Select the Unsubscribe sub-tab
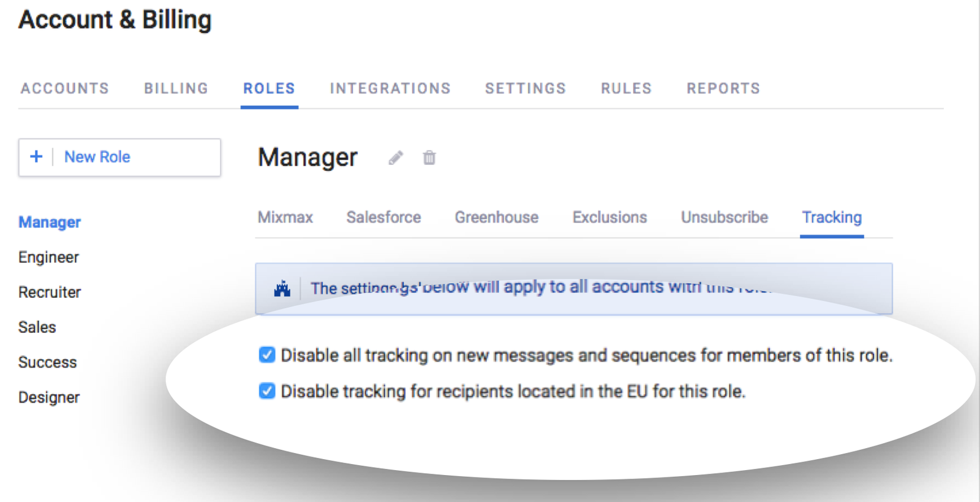 pyautogui.click(x=724, y=218)
